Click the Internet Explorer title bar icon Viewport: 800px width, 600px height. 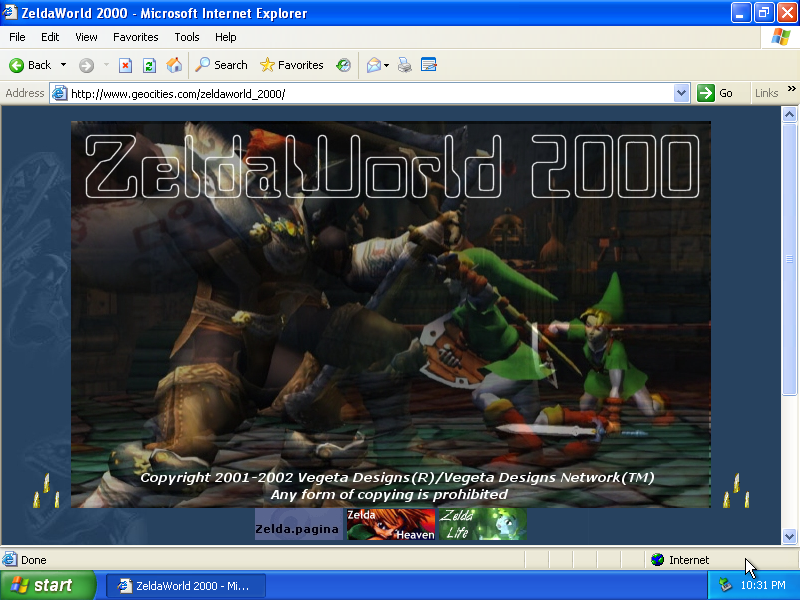[x=10, y=12]
